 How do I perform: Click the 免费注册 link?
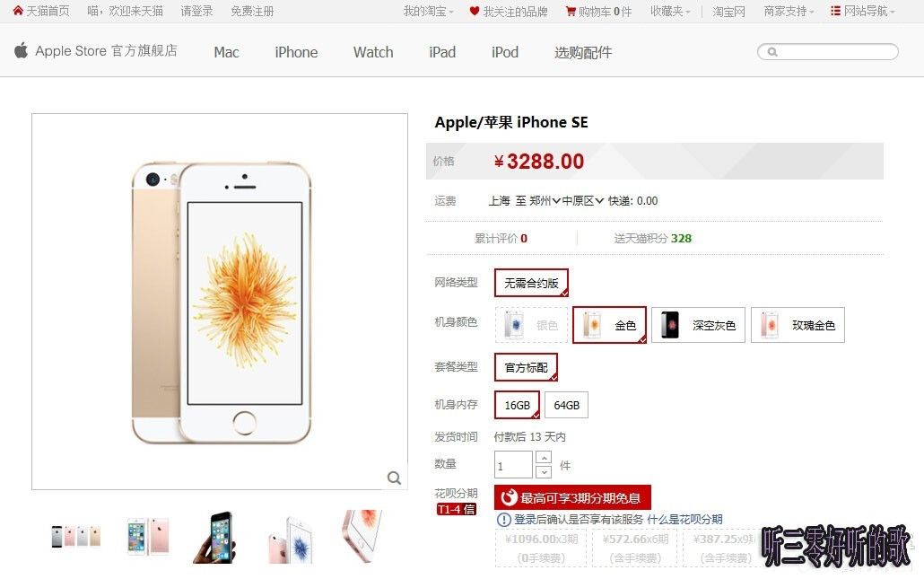pos(252,11)
